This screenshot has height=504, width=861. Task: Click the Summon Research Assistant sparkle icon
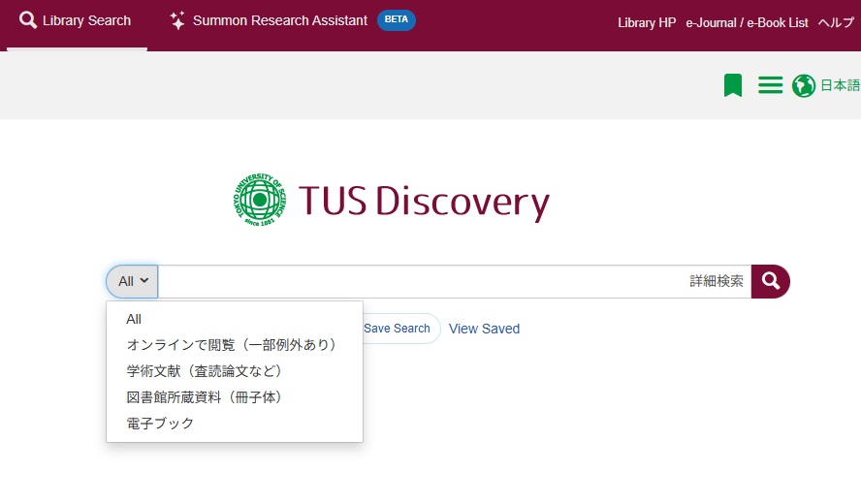pos(177,21)
